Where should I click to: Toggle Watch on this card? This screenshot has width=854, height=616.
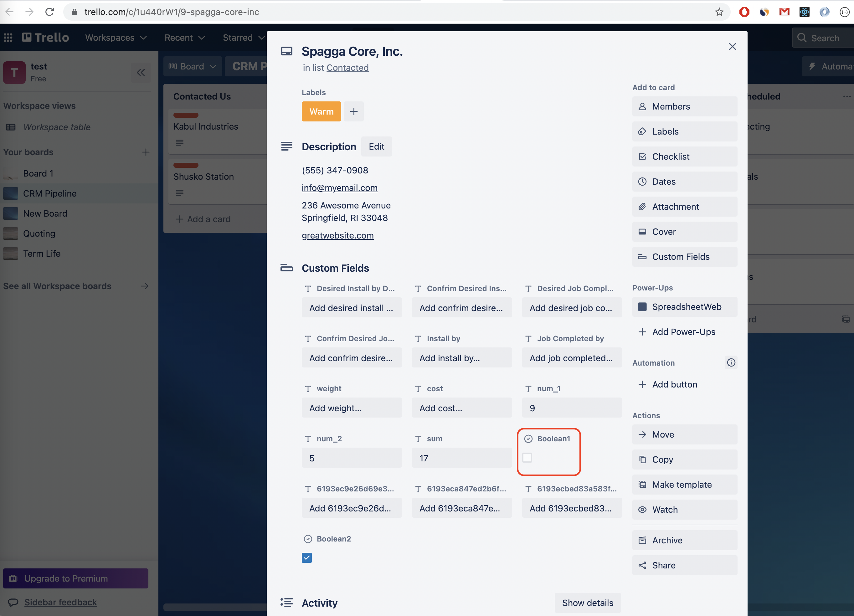(x=684, y=510)
